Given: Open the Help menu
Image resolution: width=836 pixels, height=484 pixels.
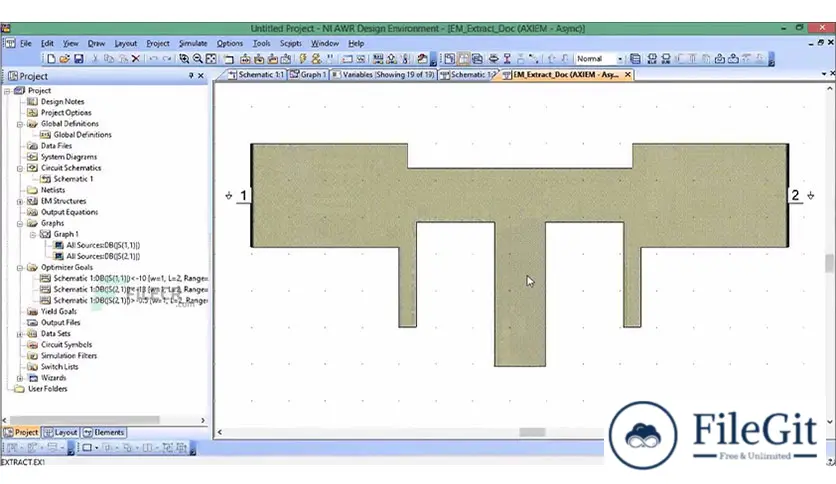Looking at the screenshot, I should coord(356,44).
